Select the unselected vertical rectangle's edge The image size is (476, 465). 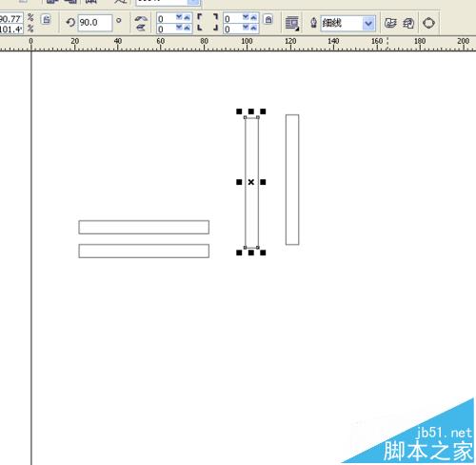(286, 180)
